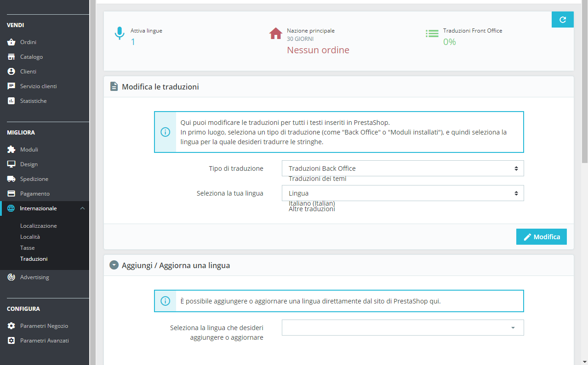Click the Servizio clienti chat icon
The width and height of the screenshot is (588, 365).
pos(11,86)
